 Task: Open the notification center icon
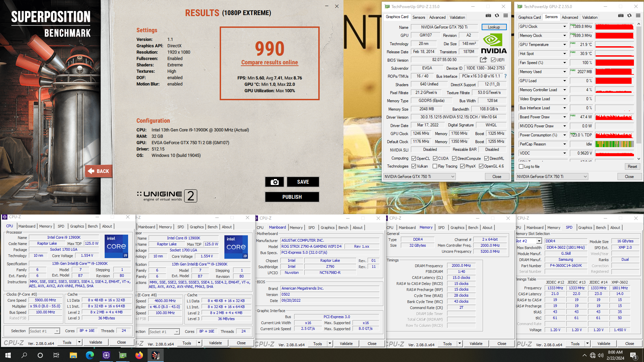(x=634, y=356)
